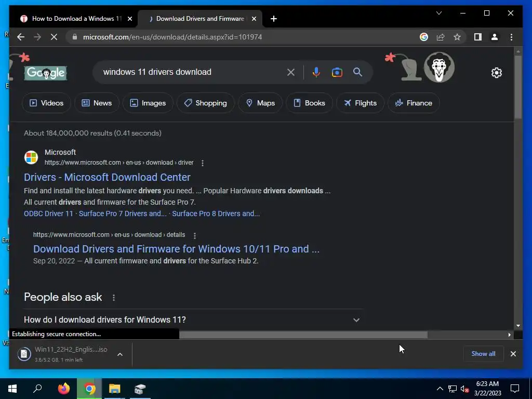Click the horizontal scrollbar right arrow
Viewport: 532px width, 399px height.
coord(509,335)
